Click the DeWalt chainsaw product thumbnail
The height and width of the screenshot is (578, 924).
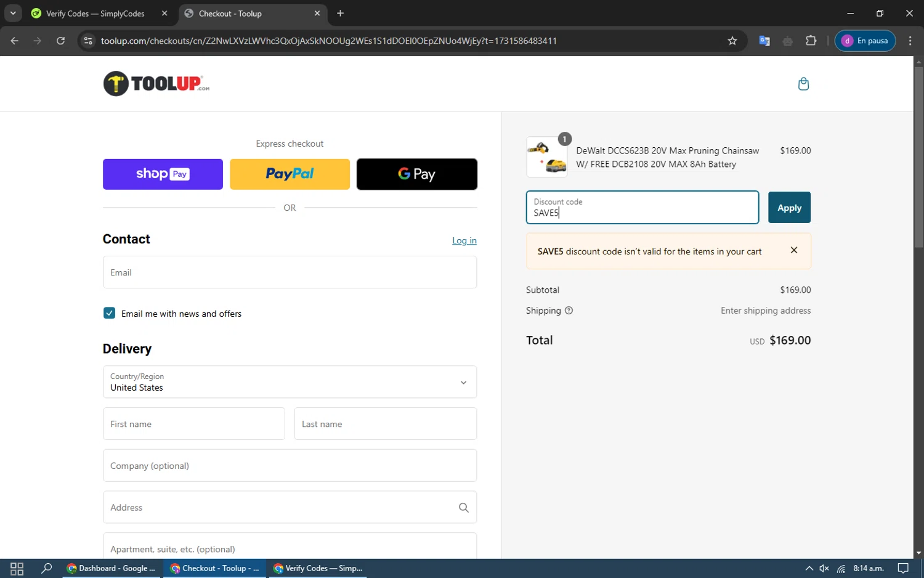click(547, 157)
